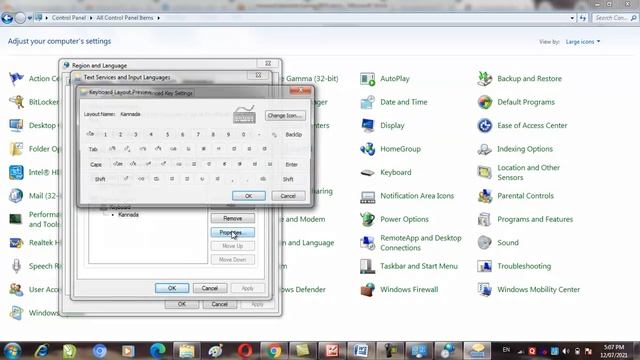Select the Kannada keyboard tree entry
This screenshot has width=640, height=360.
click(129, 215)
